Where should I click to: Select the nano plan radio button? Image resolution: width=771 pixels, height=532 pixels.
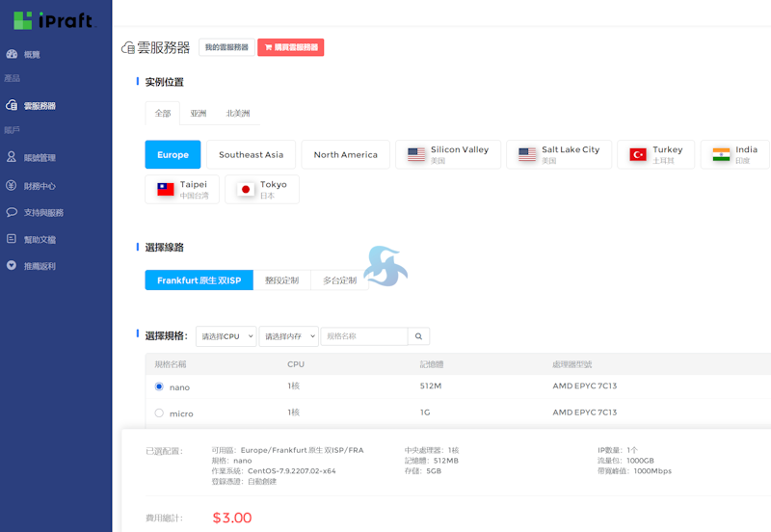(x=159, y=386)
